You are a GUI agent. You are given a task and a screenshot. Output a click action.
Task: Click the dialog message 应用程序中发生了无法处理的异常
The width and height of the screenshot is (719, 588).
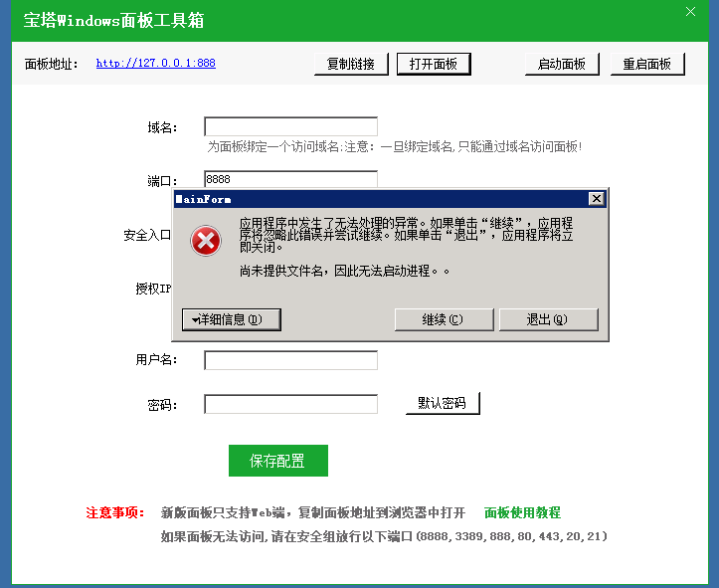pyautogui.click(x=407, y=235)
